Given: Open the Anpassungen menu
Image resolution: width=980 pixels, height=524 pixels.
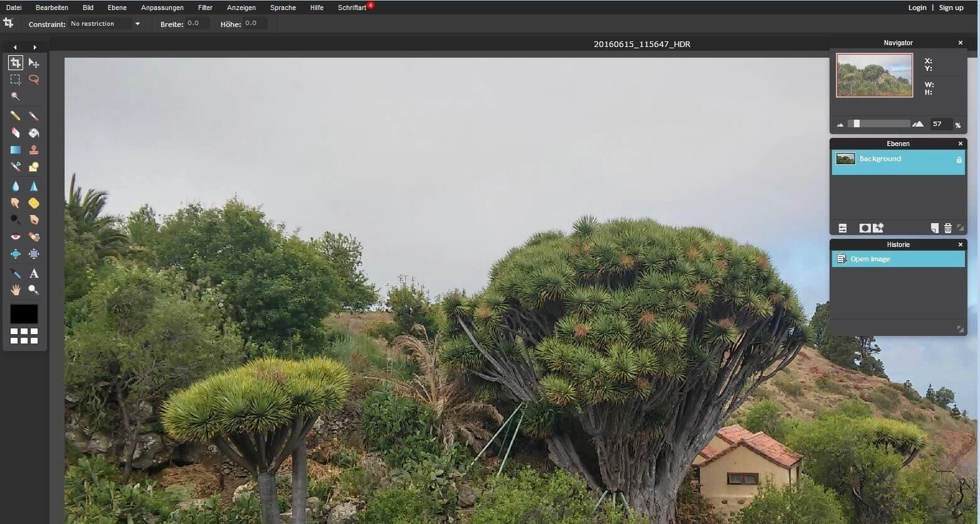Looking at the screenshot, I should click(x=162, y=8).
